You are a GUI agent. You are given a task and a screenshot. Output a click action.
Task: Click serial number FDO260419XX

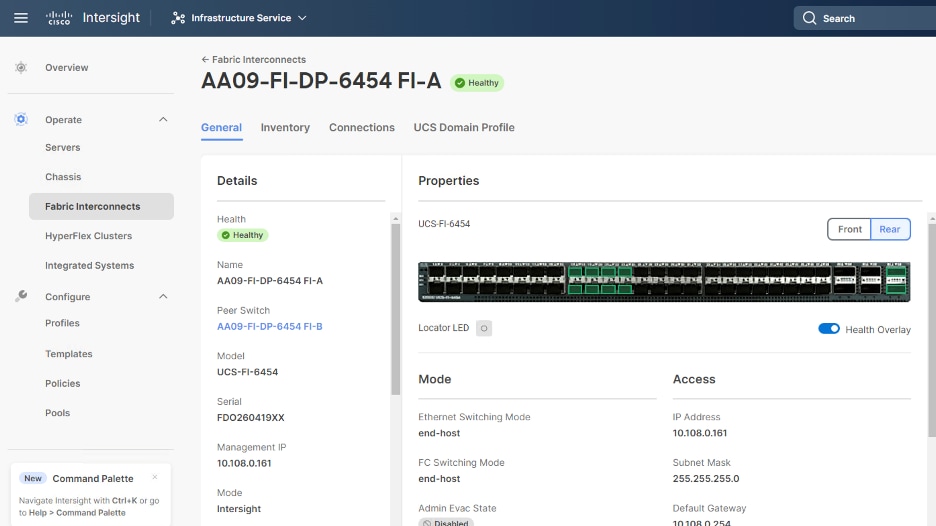[251, 418]
